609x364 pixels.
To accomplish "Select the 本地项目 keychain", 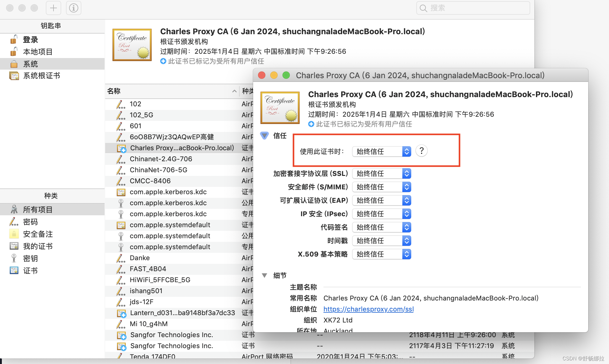I will point(52,52).
